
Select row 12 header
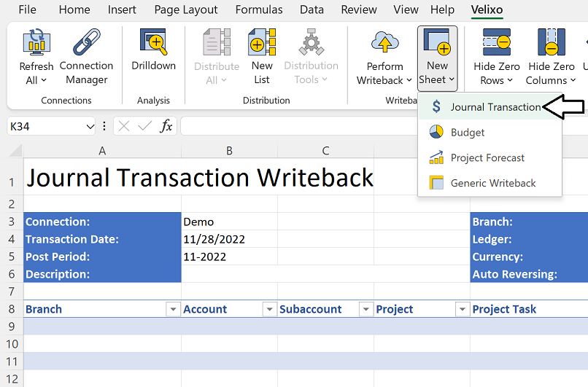click(x=12, y=379)
